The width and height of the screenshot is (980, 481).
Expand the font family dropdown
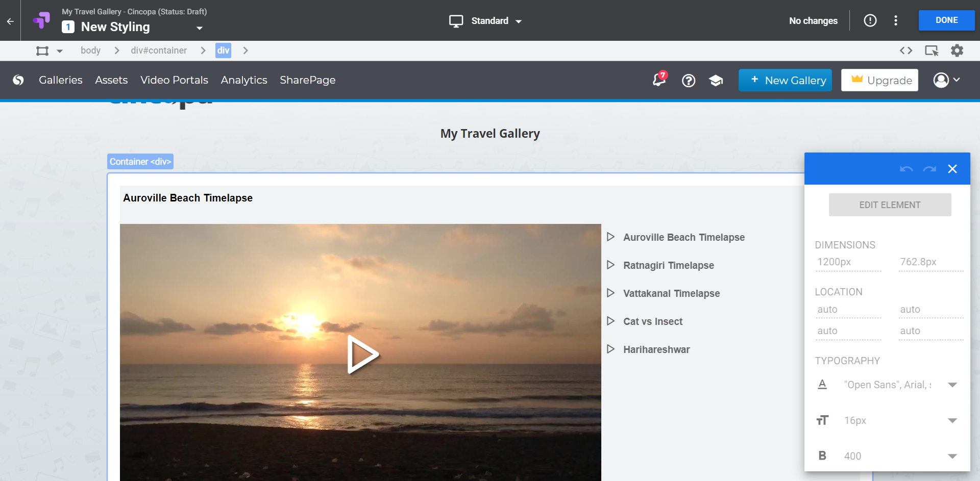(x=952, y=385)
